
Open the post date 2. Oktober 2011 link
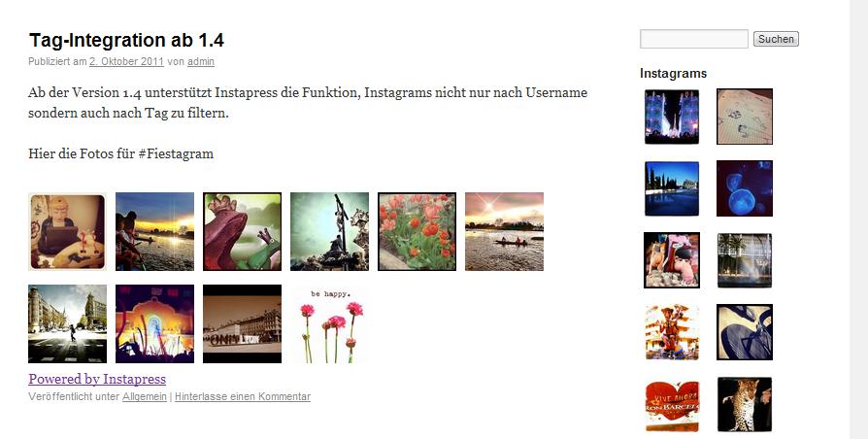pyautogui.click(x=126, y=61)
